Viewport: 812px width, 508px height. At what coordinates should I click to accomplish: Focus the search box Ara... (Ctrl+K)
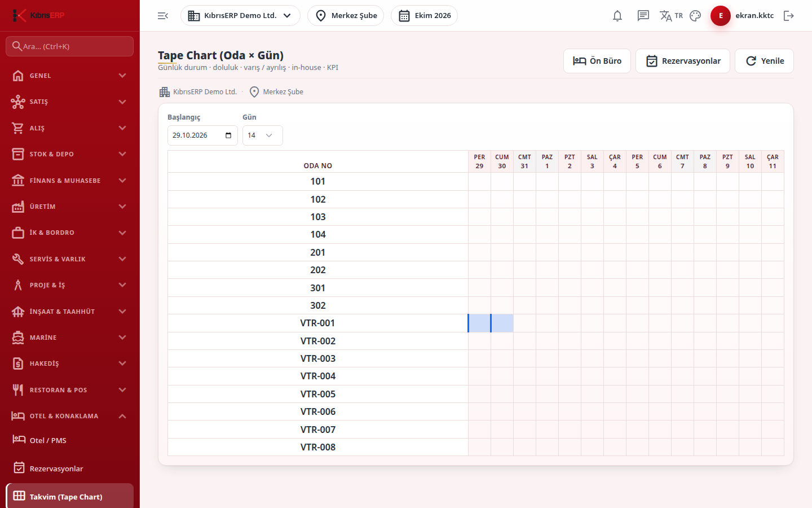[x=70, y=46]
